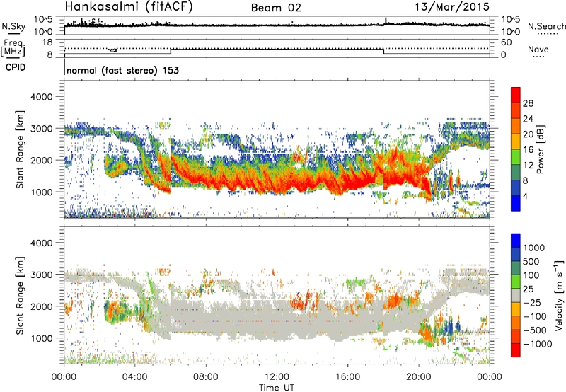Click the Velocity [m s-1] colorbar label

559,295
